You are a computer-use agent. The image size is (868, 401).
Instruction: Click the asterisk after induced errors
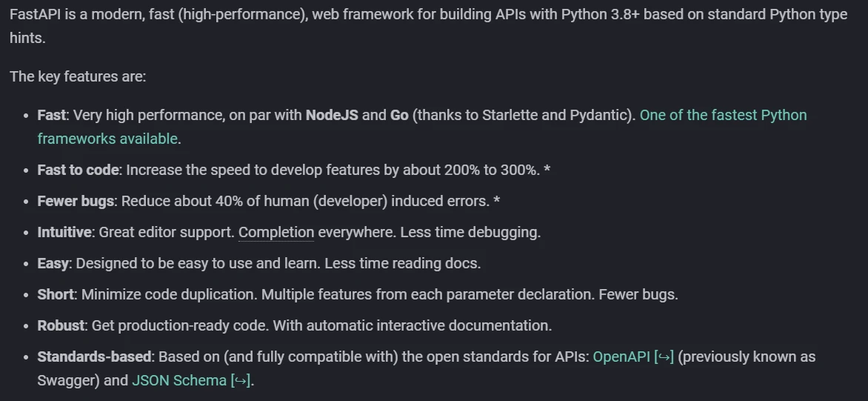496,200
